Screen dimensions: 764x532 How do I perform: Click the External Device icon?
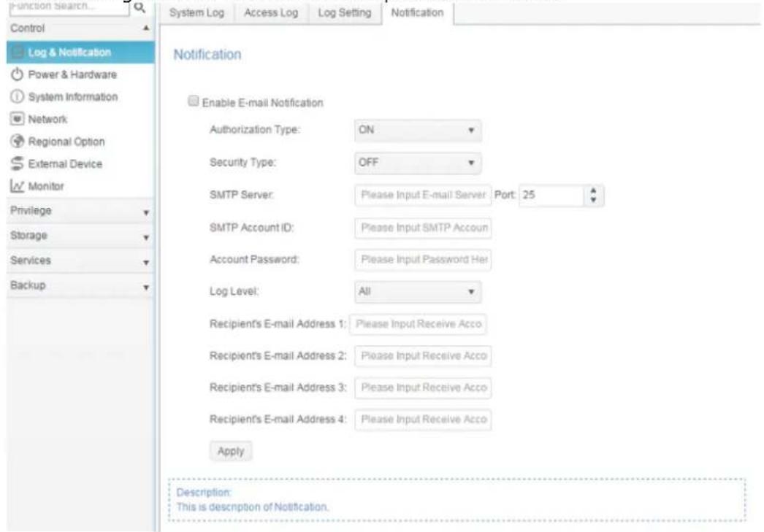[17, 163]
